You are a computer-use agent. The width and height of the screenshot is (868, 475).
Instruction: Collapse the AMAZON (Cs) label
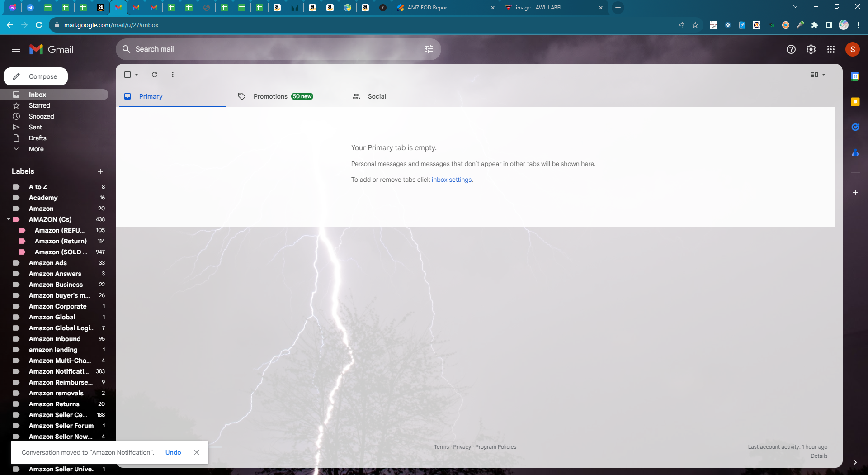coord(8,219)
